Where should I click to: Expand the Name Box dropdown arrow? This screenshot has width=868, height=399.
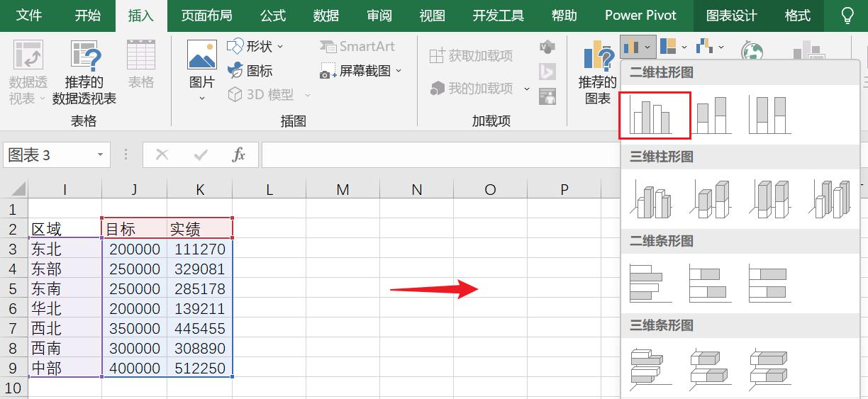tap(100, 154)
